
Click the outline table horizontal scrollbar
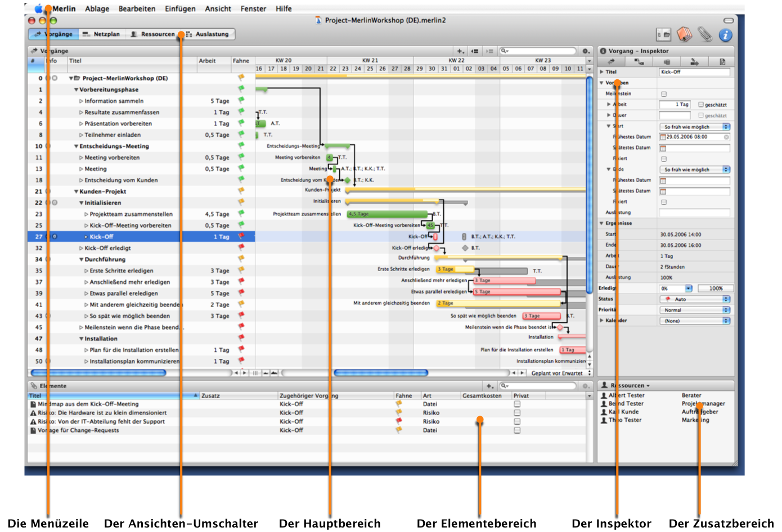click(98, 373)
